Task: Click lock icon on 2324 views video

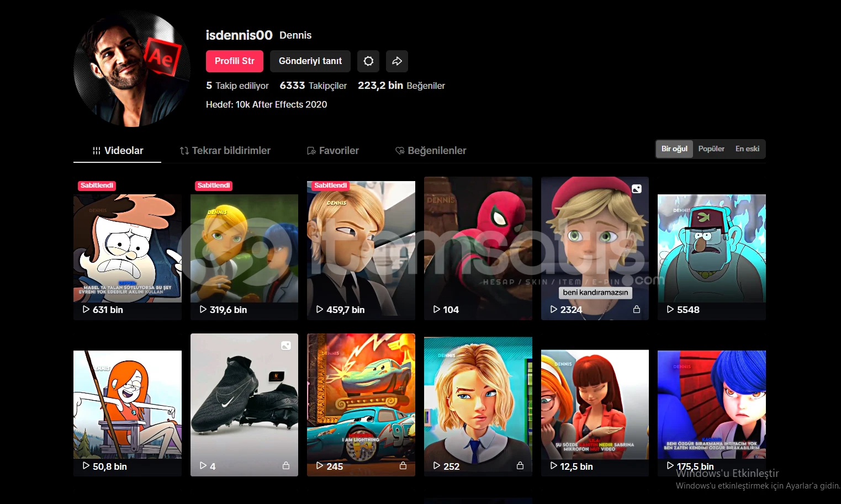Action: point(637,310)
